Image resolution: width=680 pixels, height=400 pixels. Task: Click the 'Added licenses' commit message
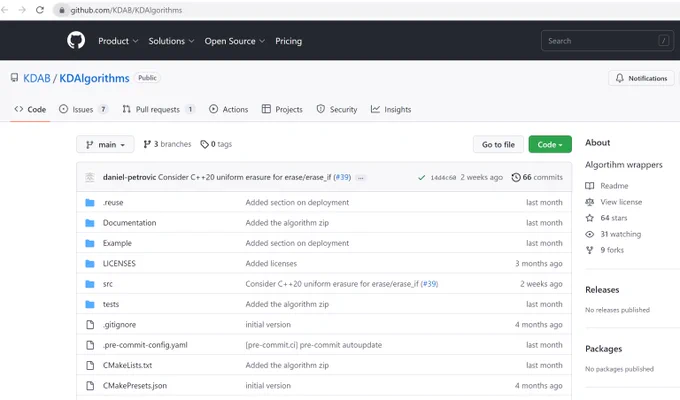pos(271,264)
